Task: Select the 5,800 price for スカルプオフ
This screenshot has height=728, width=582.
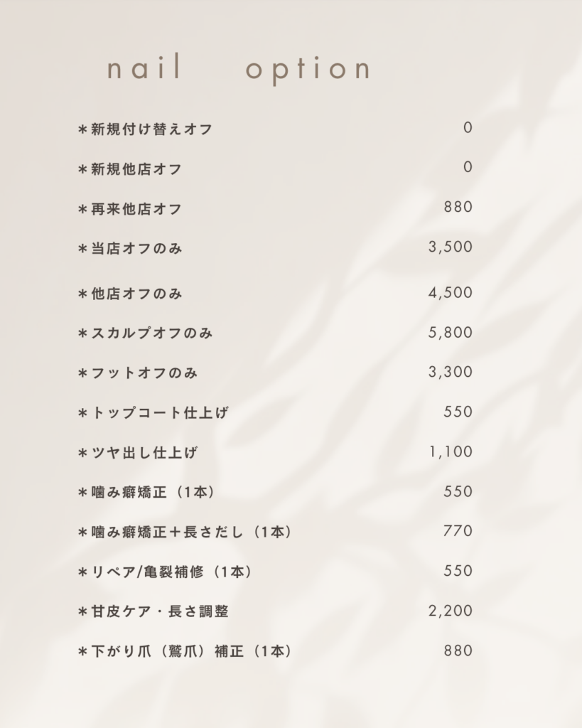Action: click(450, 333)
